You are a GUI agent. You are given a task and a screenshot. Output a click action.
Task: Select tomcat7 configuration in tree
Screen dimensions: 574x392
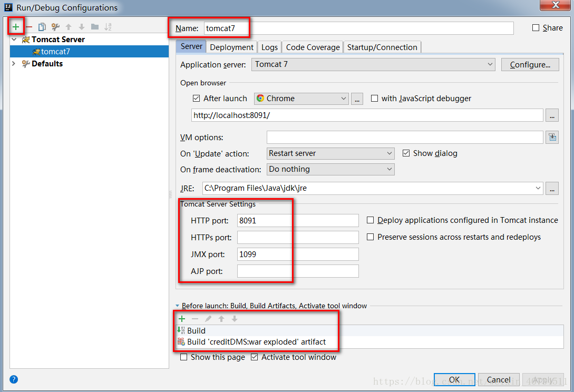(89, 51)
